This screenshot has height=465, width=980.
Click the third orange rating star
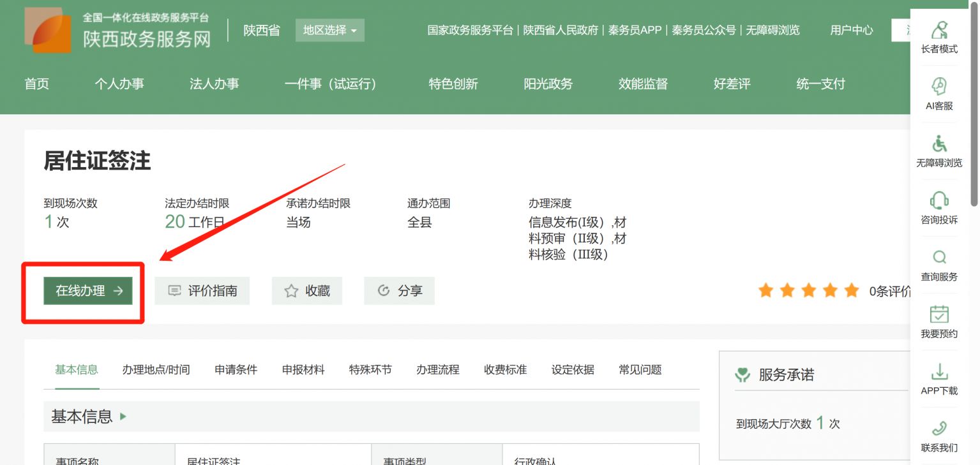coord(809,291)
